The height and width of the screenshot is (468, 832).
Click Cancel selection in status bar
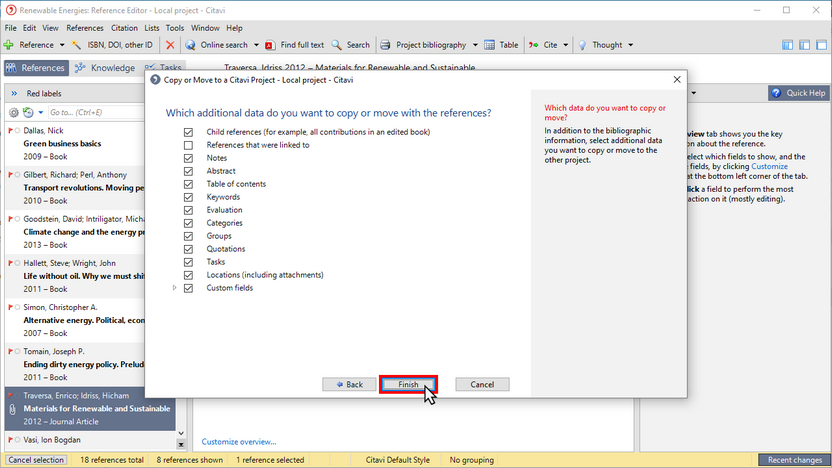[36, 460]
